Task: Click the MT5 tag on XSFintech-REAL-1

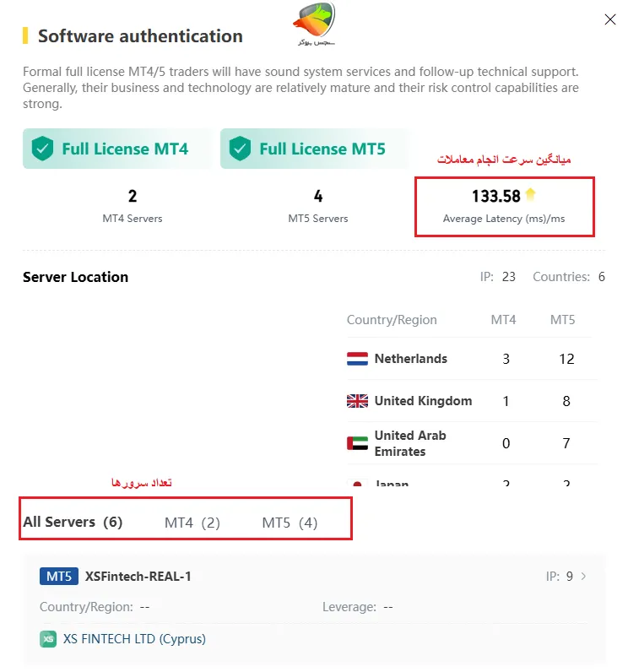Action: click(59, 577)
